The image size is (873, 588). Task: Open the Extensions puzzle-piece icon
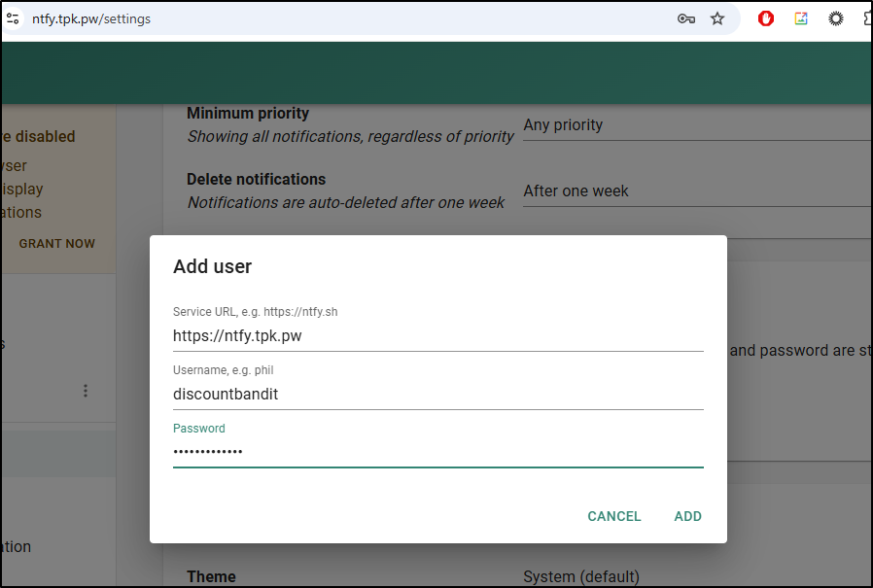coord(867,18)
